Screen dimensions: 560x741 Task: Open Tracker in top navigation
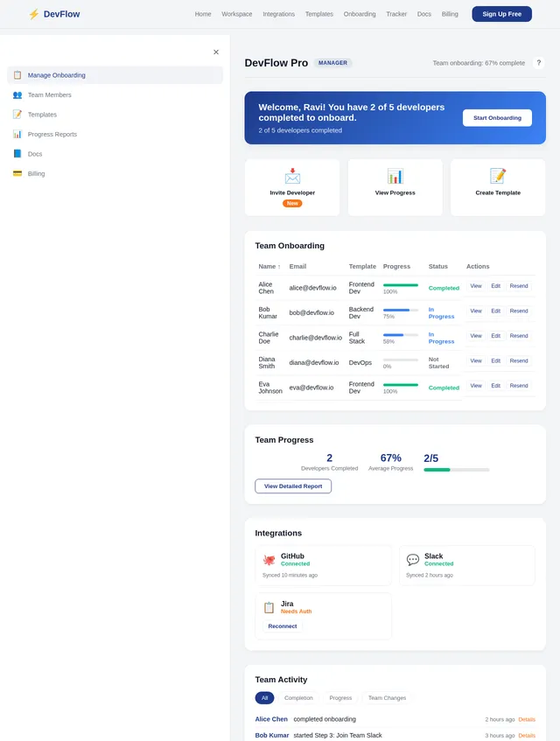(x=396, y=14)
